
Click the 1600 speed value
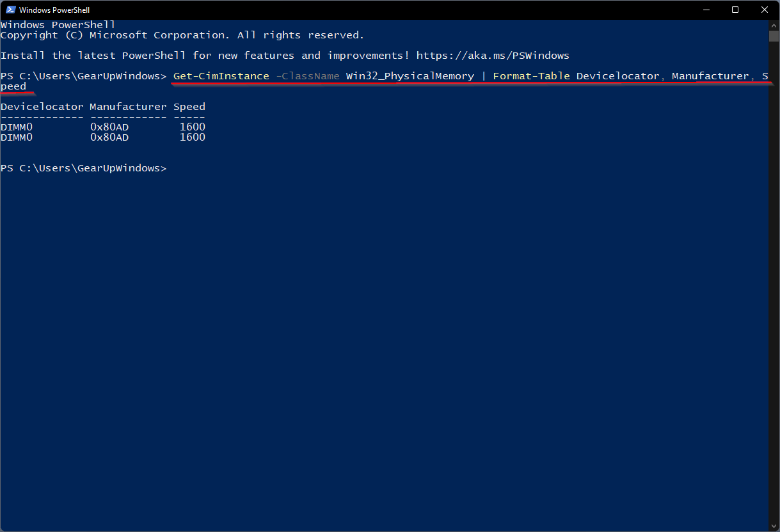point(192,127)
